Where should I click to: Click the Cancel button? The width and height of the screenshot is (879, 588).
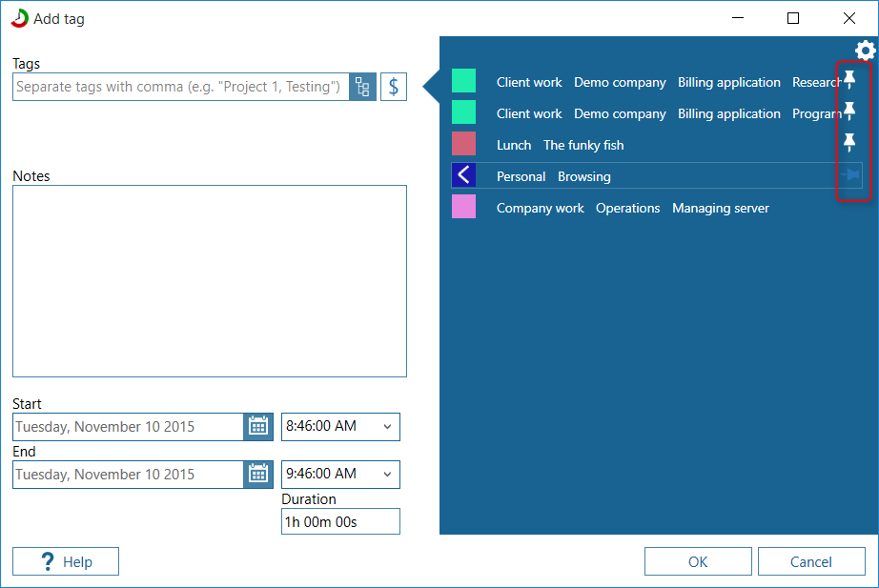[x=811, y=561]
